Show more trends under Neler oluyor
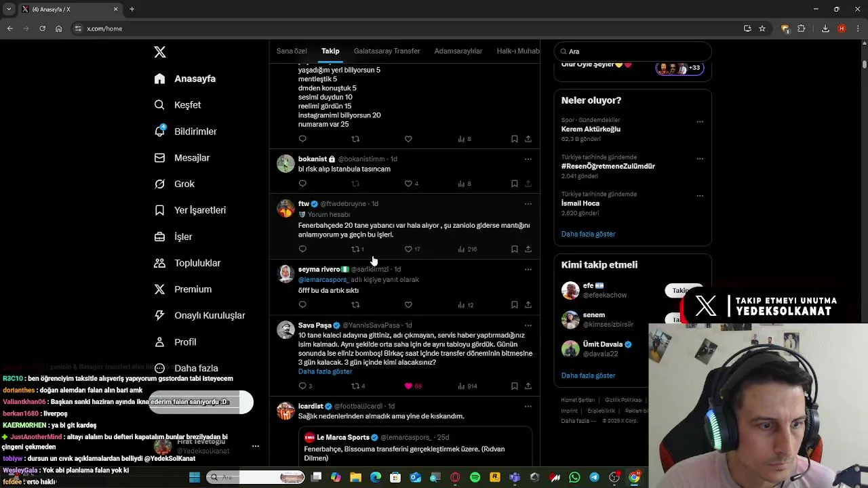The height and width of the screenshot is (488, 868). pyautogui.click(x=588, y=234)
